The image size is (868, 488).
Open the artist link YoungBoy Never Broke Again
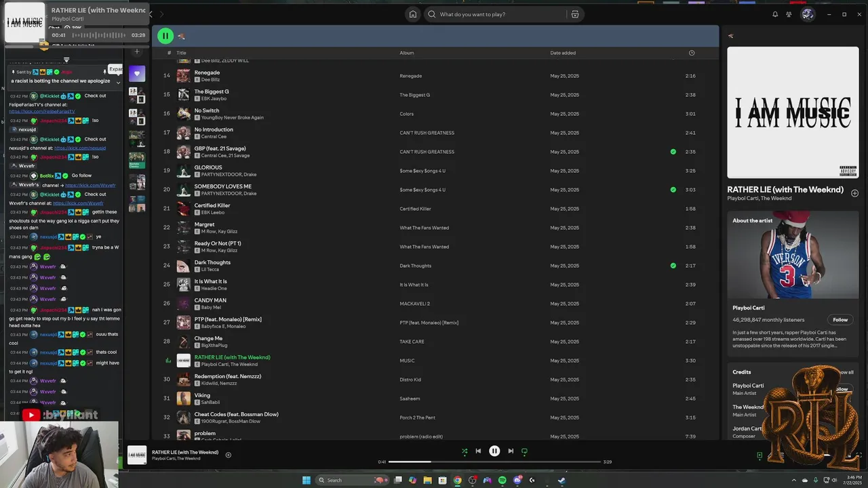pos(233,118)
